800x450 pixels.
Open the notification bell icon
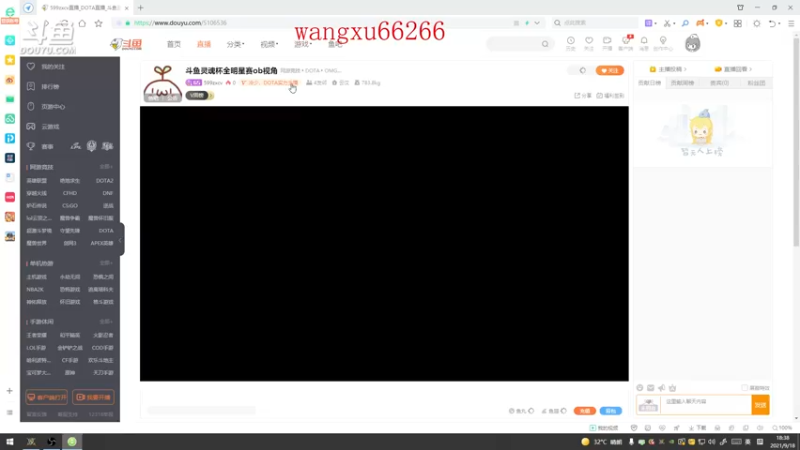(644, 41)
